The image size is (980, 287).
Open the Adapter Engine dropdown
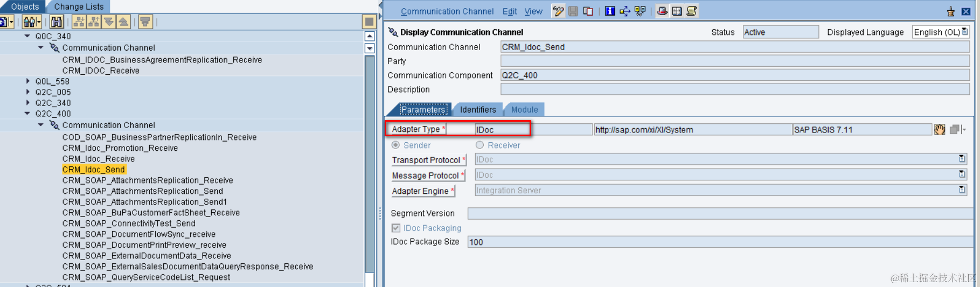pyautogui.click(x=962, y=190)
